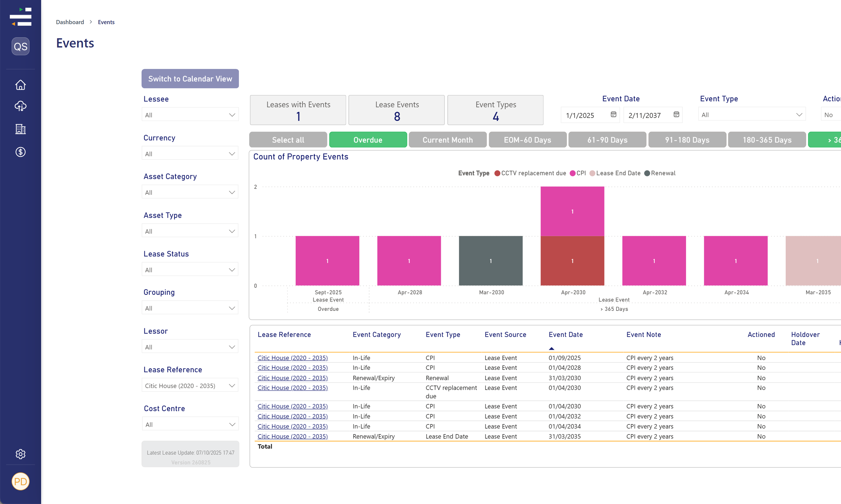This screenshot has width=841, height=504.
Task: Expand the Lease Reference dropdown
Action: pos(190,385)
